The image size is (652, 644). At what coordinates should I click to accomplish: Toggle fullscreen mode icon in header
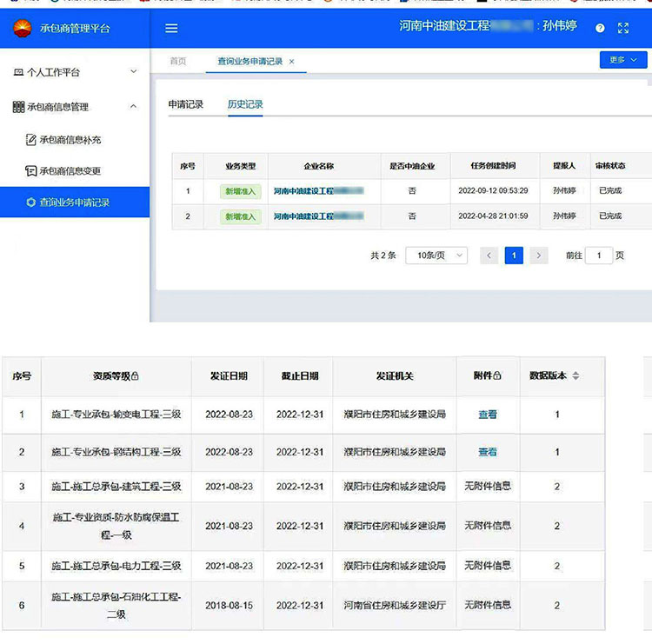coord(623,28)
